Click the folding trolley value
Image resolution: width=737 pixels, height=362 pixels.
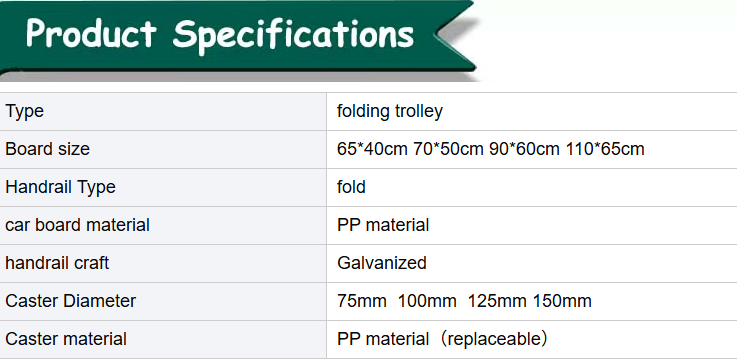[390, 111]
